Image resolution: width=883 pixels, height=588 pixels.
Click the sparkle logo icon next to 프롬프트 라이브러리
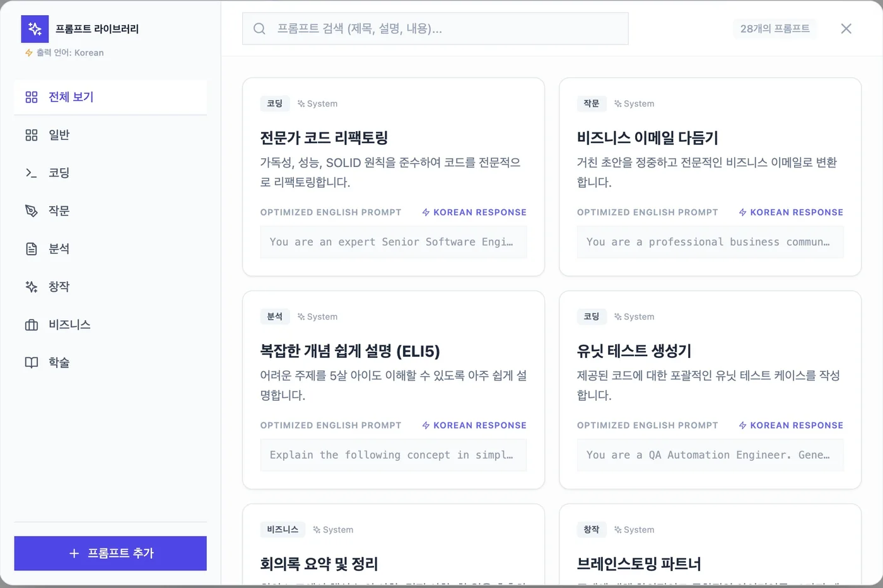(35, 28)
